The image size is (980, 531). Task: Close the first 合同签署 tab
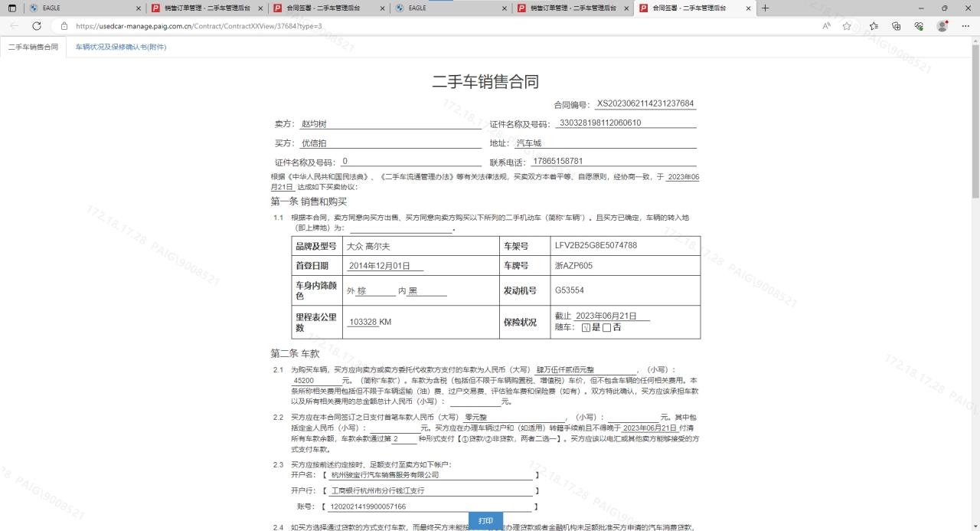(383, 8)
